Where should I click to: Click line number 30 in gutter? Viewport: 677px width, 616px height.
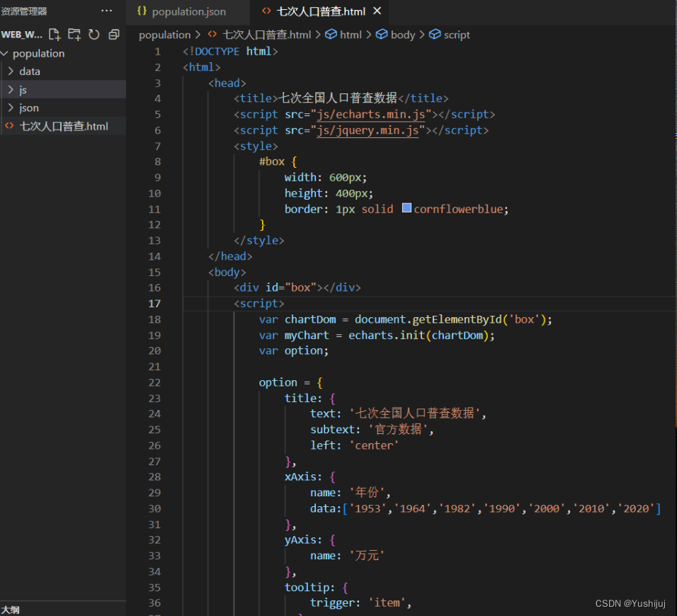click(x=154, y=508)
